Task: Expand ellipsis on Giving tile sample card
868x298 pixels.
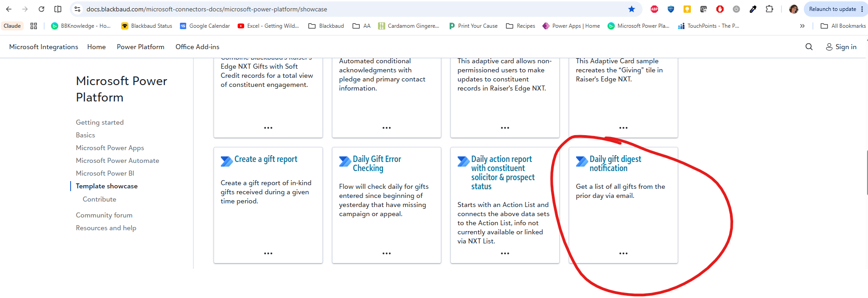Action: [x=623, y=128]
